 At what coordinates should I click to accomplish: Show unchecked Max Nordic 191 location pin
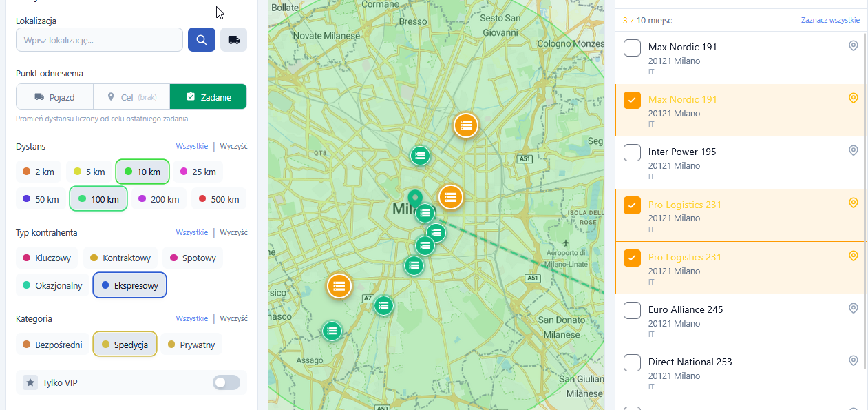point(853,46)
